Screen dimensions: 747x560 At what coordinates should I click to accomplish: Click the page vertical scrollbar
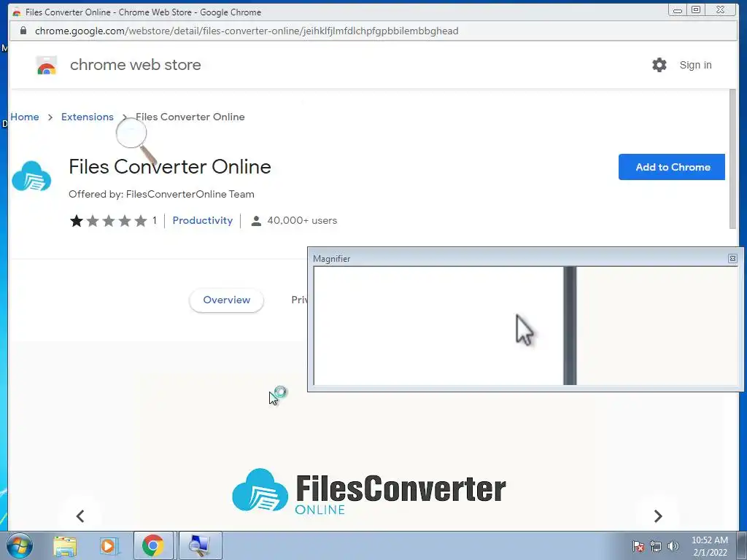click(x=732, y=159)
